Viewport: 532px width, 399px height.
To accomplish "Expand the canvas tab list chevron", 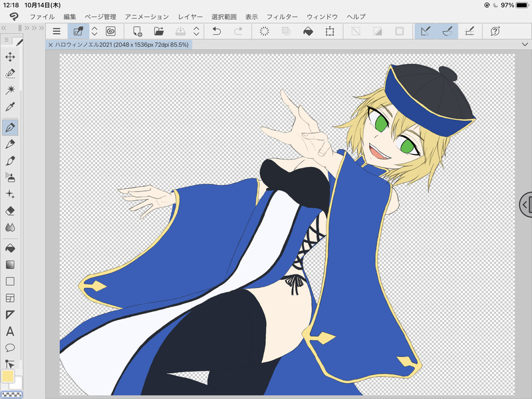I will [525, 45].
